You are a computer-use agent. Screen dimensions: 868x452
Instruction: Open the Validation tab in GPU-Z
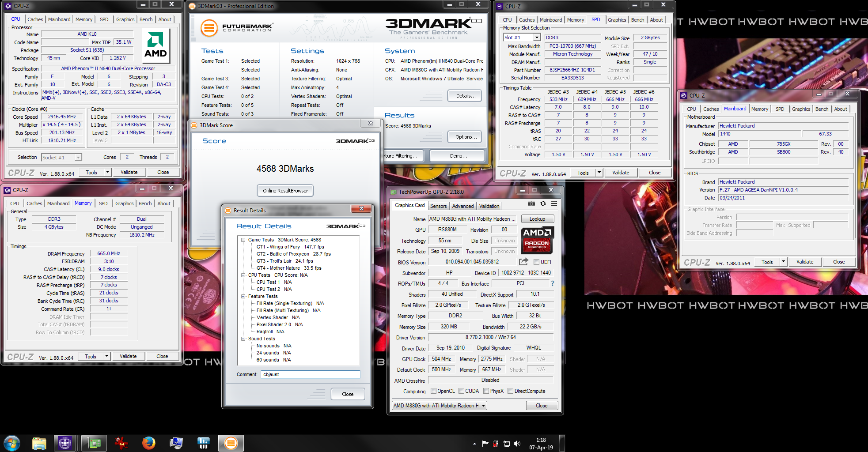[x=489, y=206]
